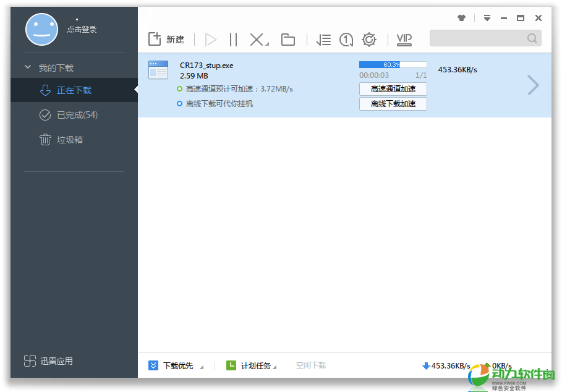Click the 离线下载可代你挂机 text
This screenshot has height=392, width=562.
219,103
